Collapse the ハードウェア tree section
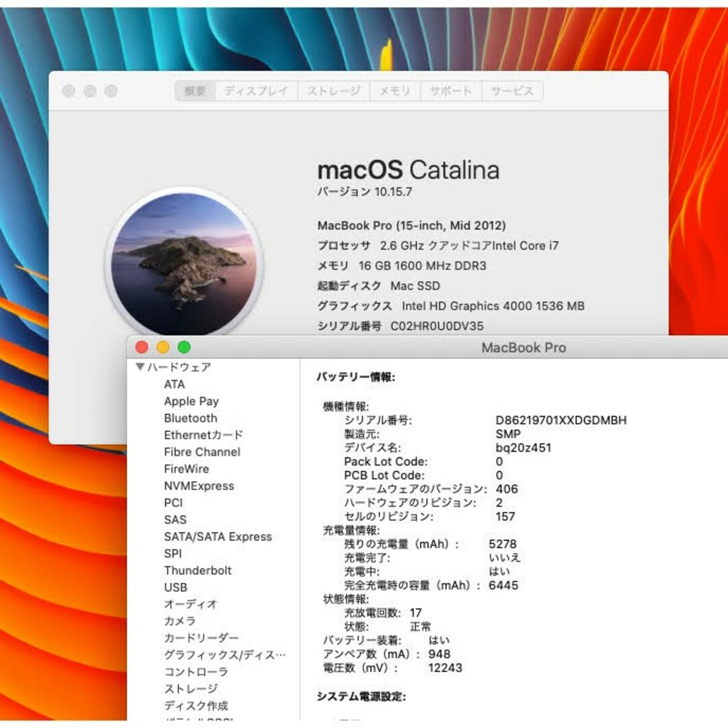The image size is (728, 728). pos(140,367)
